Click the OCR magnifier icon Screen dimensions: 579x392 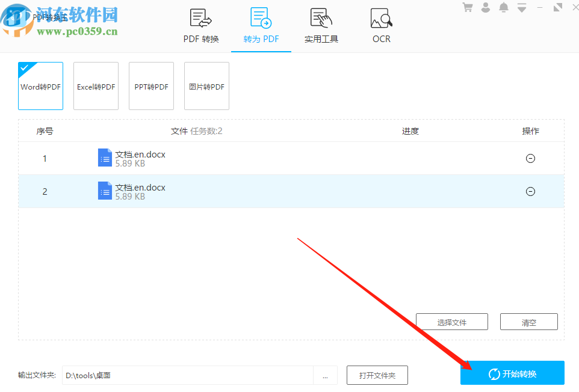[x=381, y=19]
